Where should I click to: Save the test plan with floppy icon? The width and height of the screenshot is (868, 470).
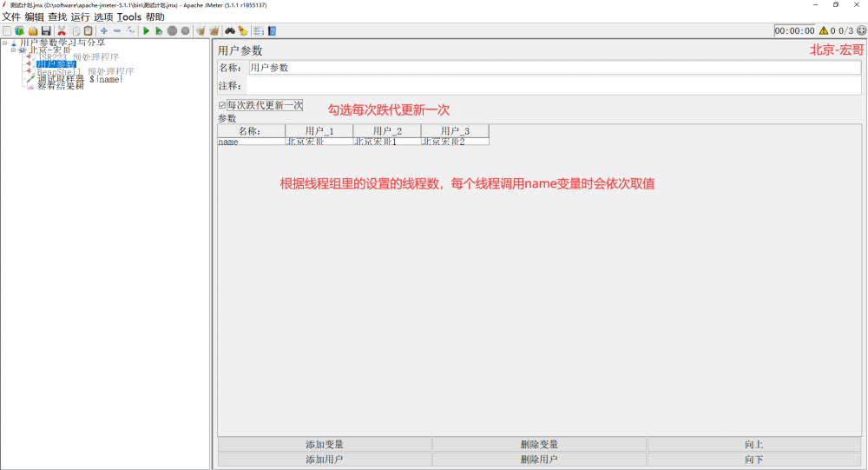[x=47, y=31]
